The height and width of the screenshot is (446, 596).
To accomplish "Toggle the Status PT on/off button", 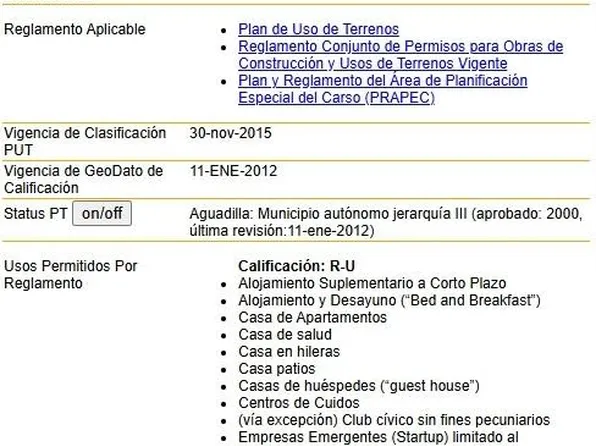I will [102, 213].
